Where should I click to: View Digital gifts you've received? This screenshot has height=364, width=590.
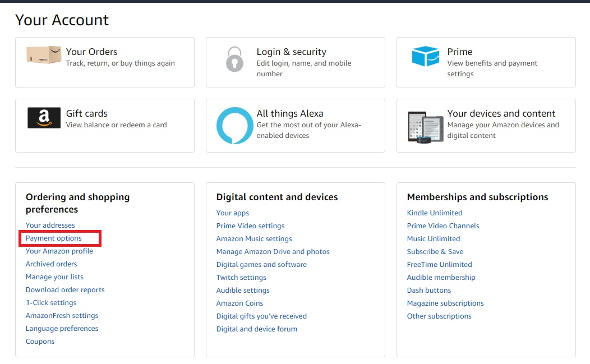pyautogui.click(x=261, y=316)
